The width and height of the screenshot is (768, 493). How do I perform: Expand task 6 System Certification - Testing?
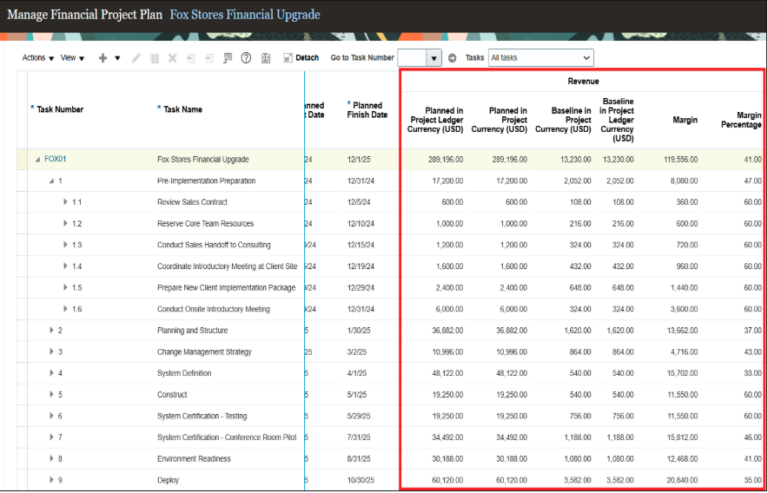pos(51,416)
